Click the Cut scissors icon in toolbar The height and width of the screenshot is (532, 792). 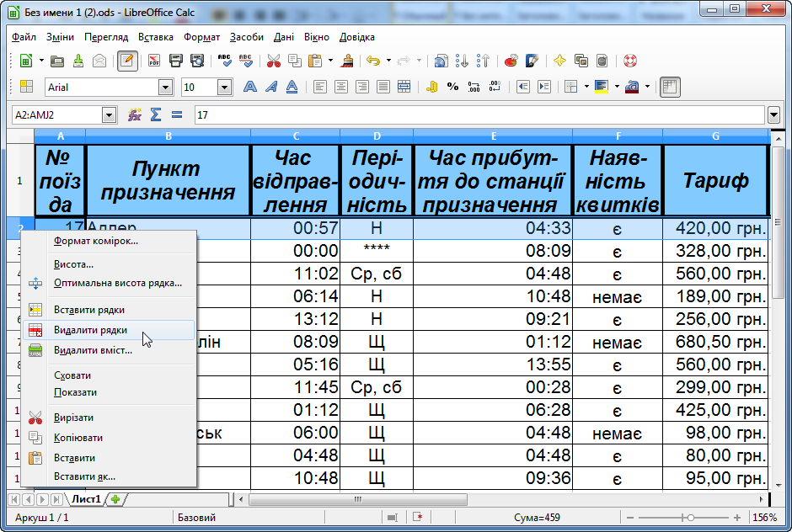pos(273,61)
